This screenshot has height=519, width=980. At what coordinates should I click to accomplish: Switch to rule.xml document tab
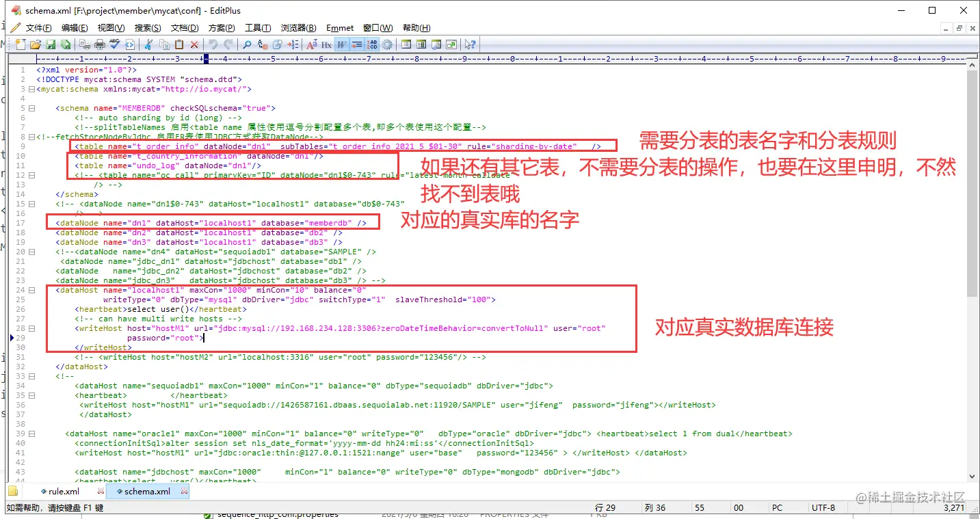click(64, 492)
